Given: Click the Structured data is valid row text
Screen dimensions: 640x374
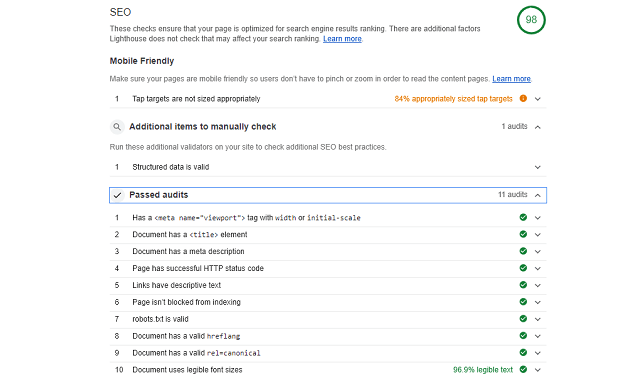Looking at the screenshot, I should click(x=171, y=167).
